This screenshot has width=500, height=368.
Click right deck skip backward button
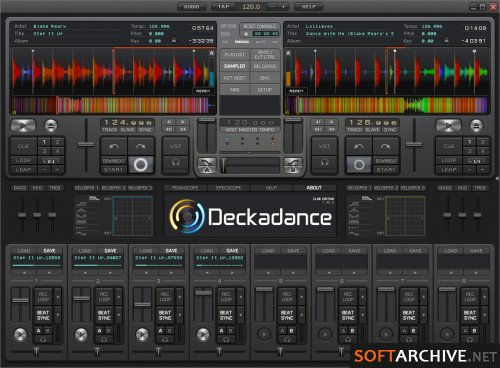tap(318, 129)
